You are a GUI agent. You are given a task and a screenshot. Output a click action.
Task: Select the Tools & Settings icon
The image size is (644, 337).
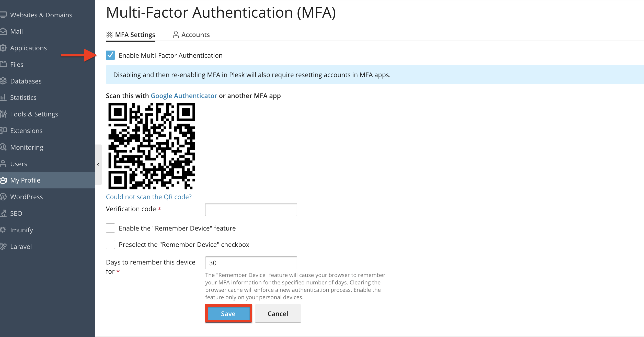click(x=4, y=114)
